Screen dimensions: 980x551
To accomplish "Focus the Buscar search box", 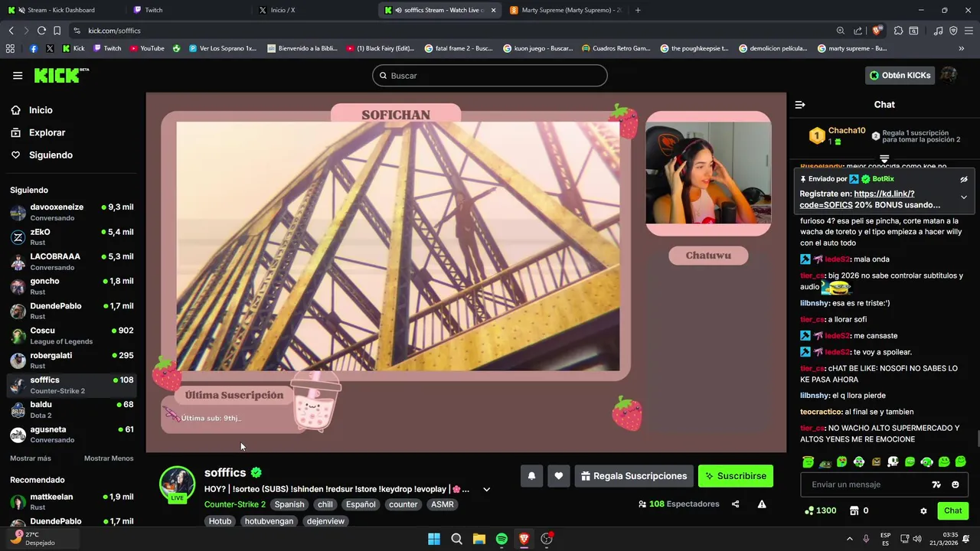I will [490, 76].
